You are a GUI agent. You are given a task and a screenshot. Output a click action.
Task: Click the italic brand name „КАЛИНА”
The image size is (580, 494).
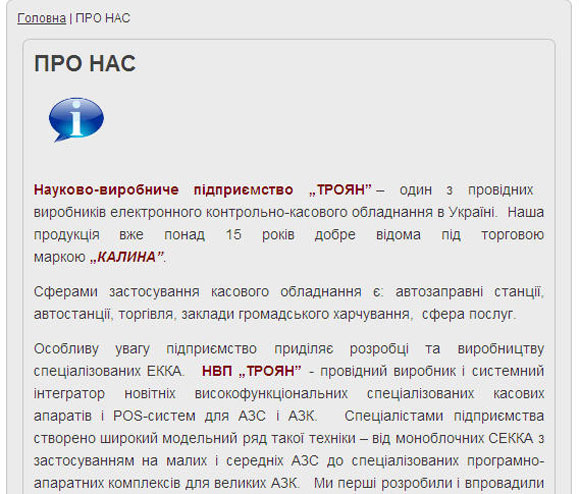point(127,257)
